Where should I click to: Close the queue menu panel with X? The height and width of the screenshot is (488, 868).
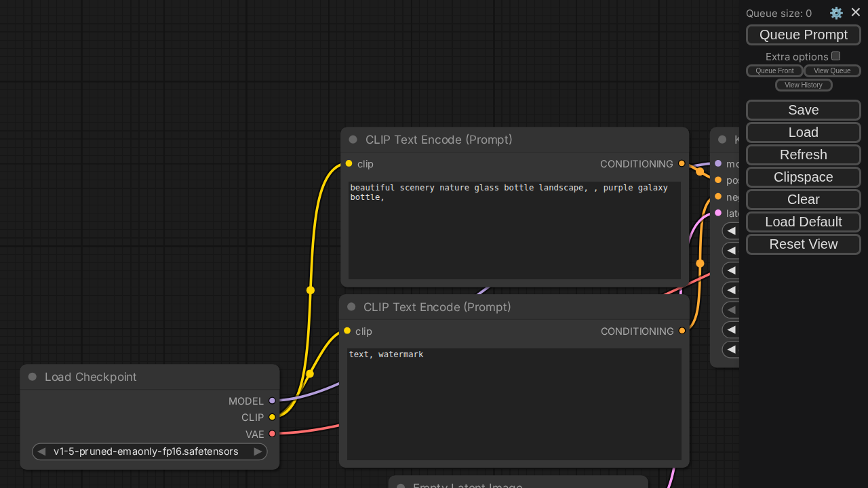[856, 12]
